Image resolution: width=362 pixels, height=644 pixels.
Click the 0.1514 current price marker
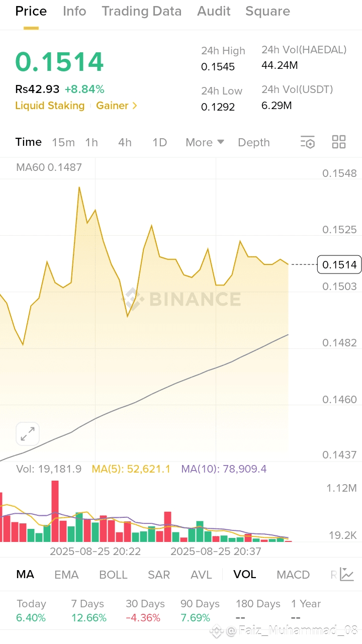pos(339,264)
